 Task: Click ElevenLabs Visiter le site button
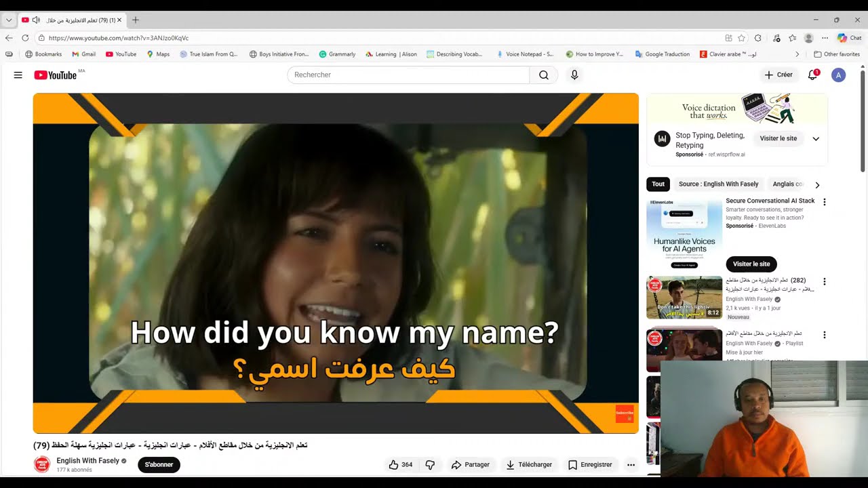click(x=751, y=264)
